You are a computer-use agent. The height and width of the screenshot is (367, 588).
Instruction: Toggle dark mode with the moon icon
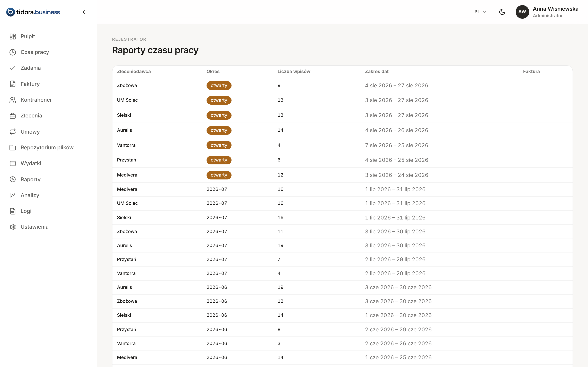tap(502, 12)
